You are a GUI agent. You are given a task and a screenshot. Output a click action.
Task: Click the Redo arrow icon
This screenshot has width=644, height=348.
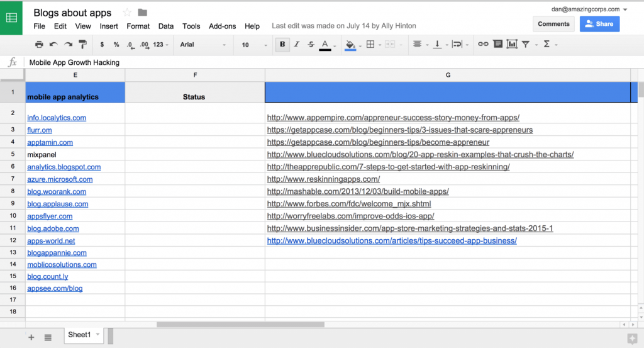(x=68, y=45)
